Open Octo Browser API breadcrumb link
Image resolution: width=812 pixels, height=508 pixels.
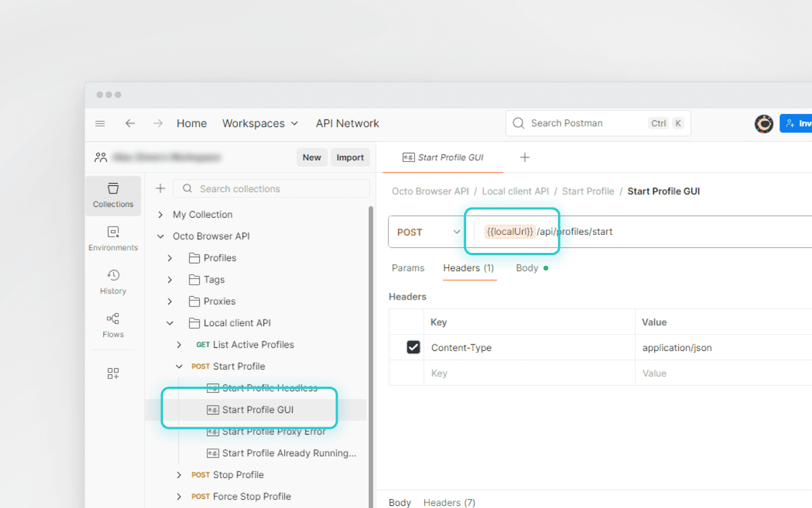click(430, 191)
